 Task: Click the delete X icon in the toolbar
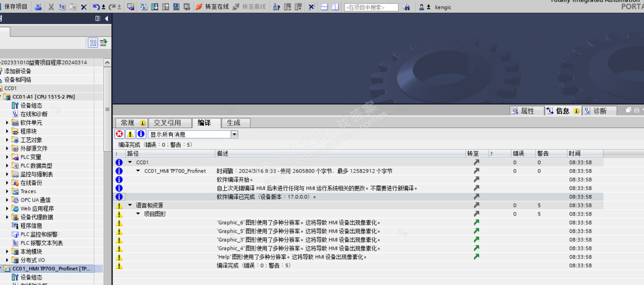(x=84, y=7)
